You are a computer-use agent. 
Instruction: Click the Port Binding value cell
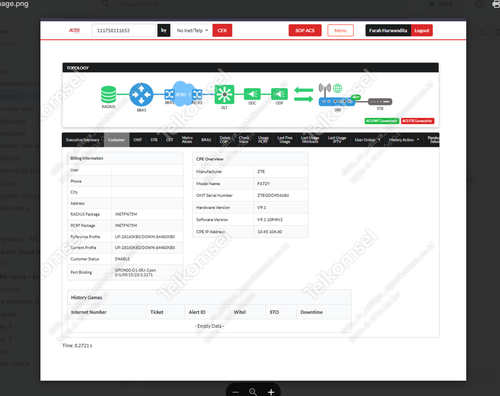click(147, 272)
